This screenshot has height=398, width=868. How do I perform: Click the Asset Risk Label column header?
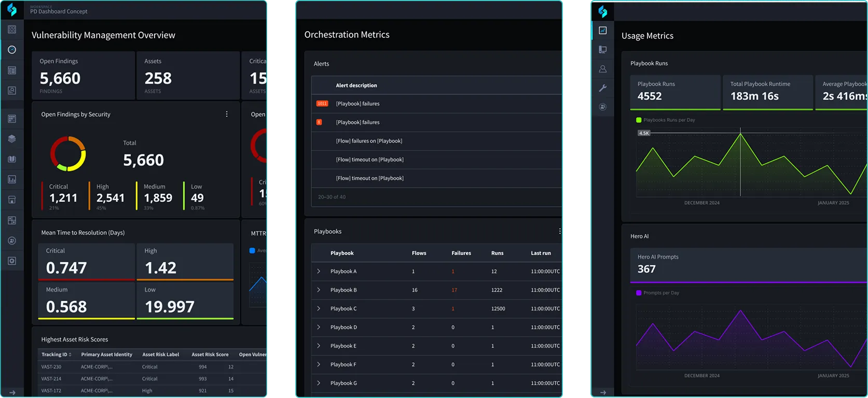pos(161,354)
